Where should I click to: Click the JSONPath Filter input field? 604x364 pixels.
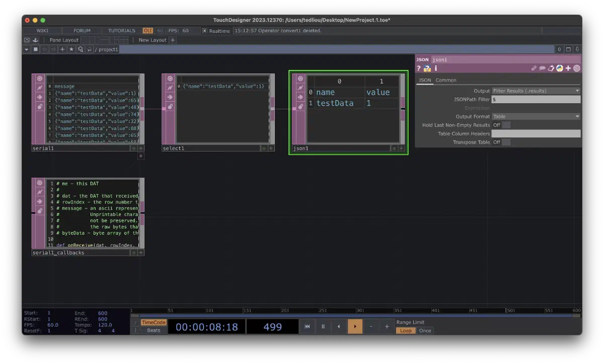536,99
